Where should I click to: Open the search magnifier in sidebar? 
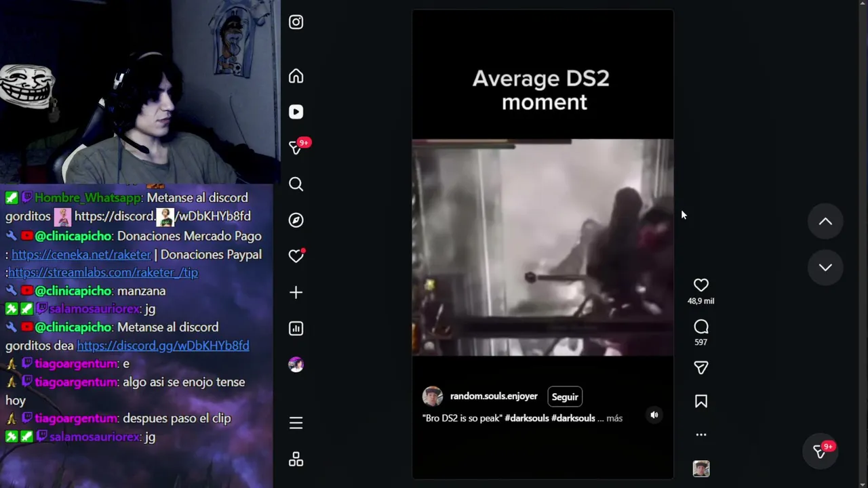(x=296, y=184)
